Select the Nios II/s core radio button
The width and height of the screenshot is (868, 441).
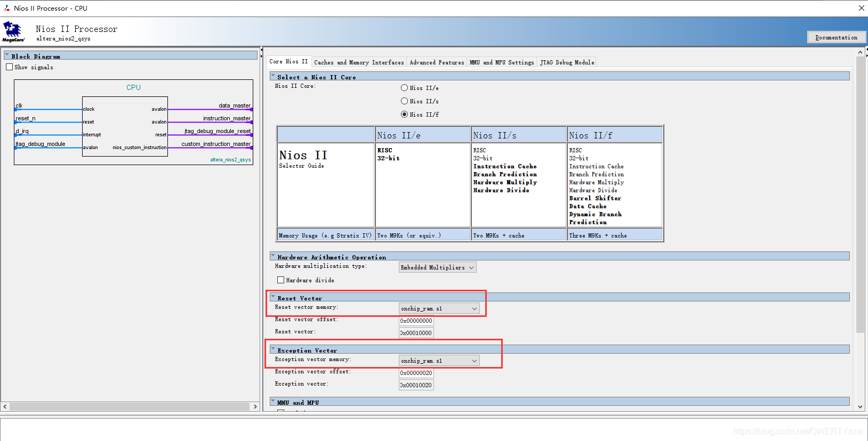point(404,101)
